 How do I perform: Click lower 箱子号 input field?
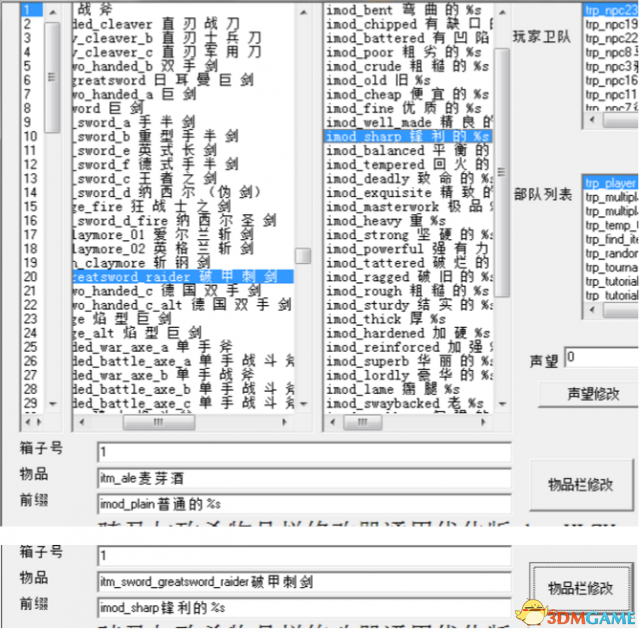click(304, 555)
